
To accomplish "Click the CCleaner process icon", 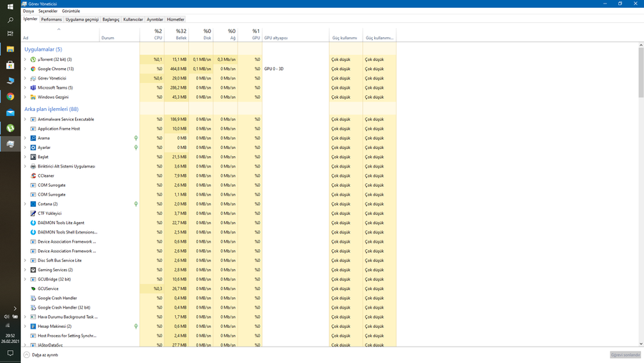I will [33, 175].
